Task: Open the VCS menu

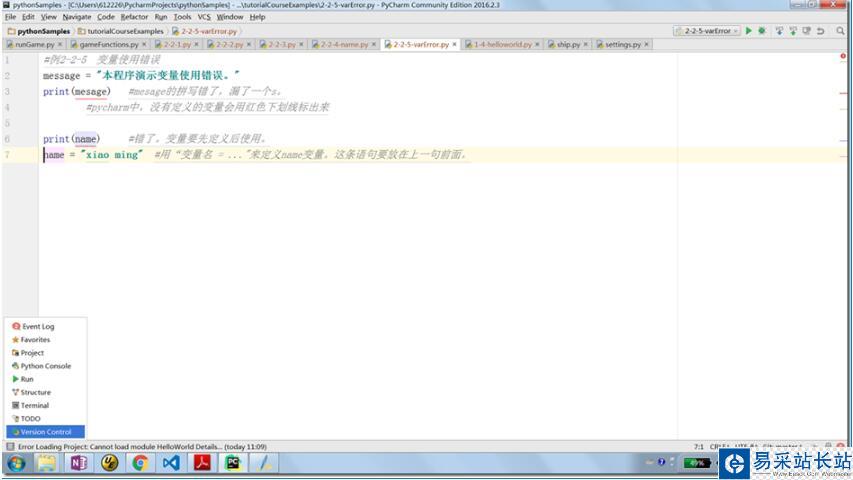Action: pos(204,17)
